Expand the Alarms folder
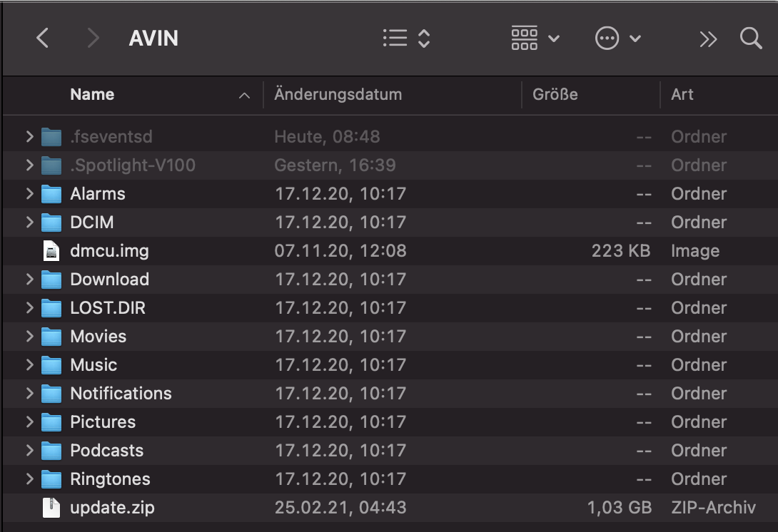 click(30, 193)
